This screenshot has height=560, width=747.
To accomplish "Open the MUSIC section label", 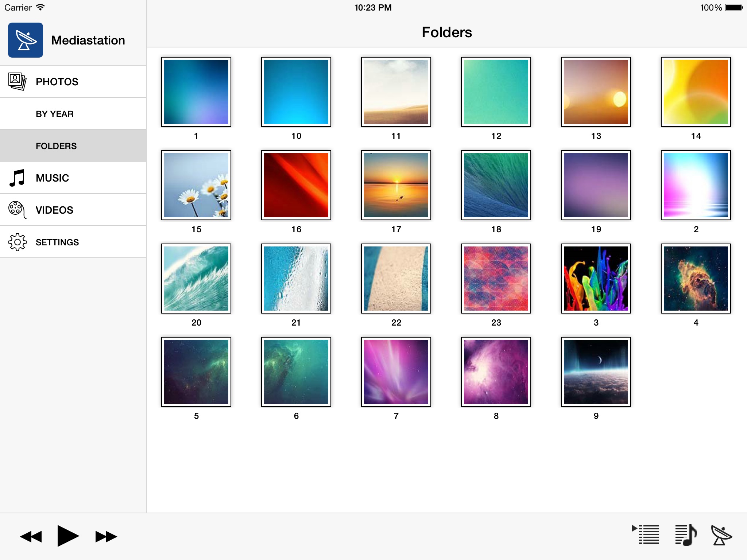I will (x=52, y=178).
